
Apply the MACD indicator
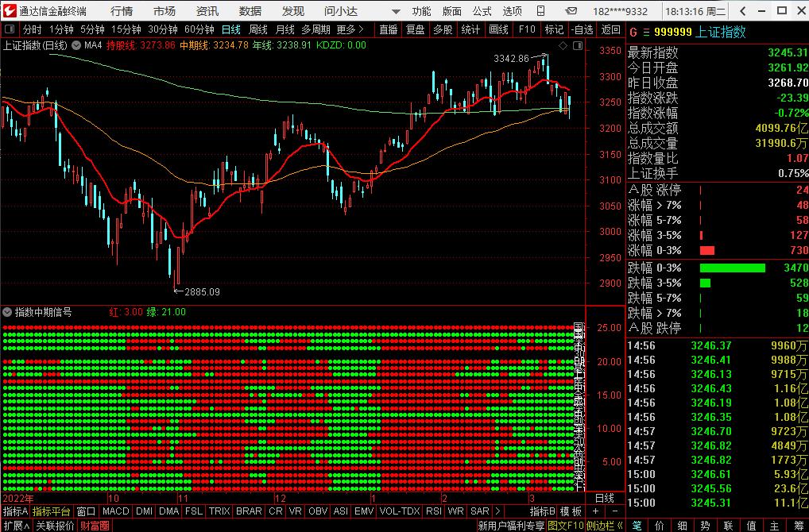115,511
